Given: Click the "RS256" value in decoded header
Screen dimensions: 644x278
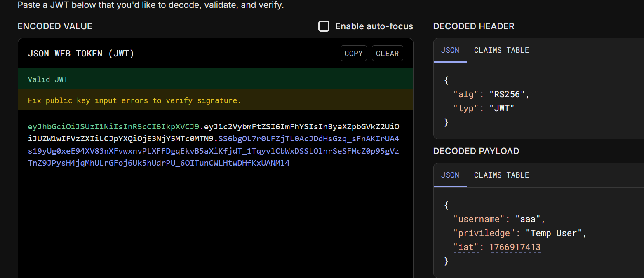Looking at the screenshot, I should pos(507,94).
